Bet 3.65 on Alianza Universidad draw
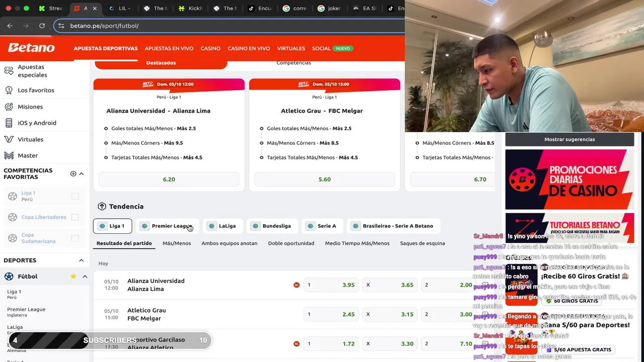 tap(390, 285)
